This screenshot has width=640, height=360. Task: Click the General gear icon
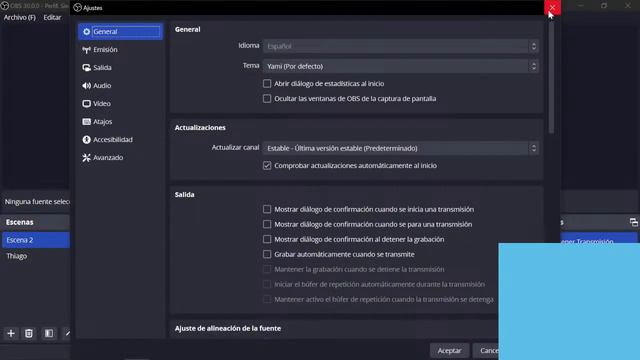pyautogui.click(x=87, y=31)
